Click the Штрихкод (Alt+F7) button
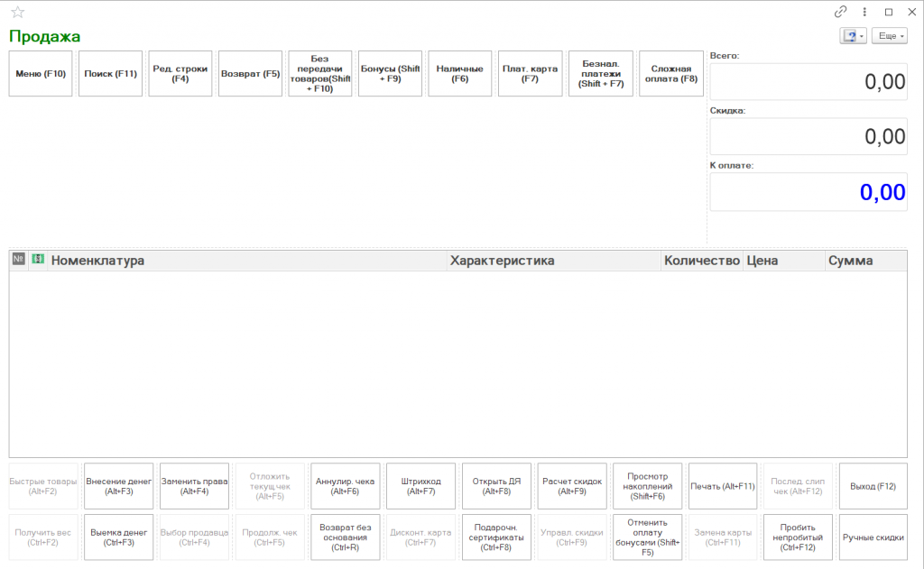Image resolution: width=924 pixels, height=569 pixels. (x=420, y=486)
